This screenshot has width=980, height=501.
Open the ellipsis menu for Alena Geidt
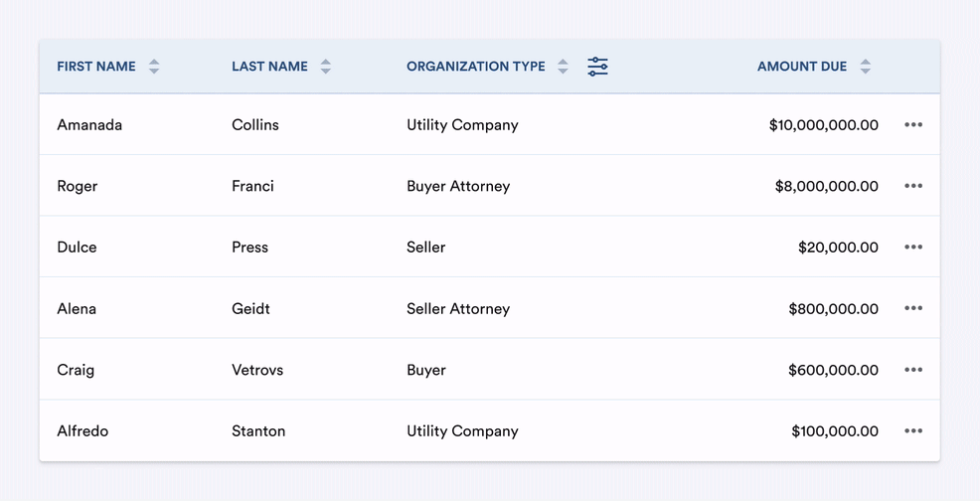(x=913, y=308)
